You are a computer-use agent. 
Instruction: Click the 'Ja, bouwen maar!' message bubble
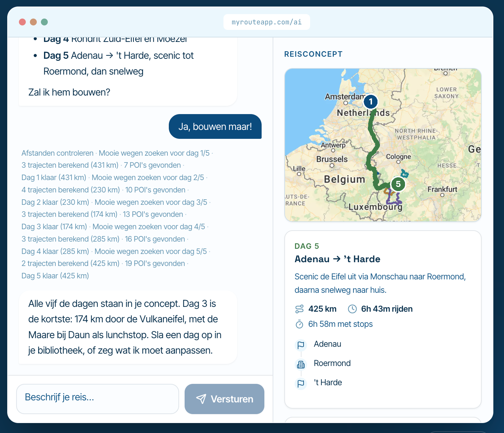[x=215, y=126]
